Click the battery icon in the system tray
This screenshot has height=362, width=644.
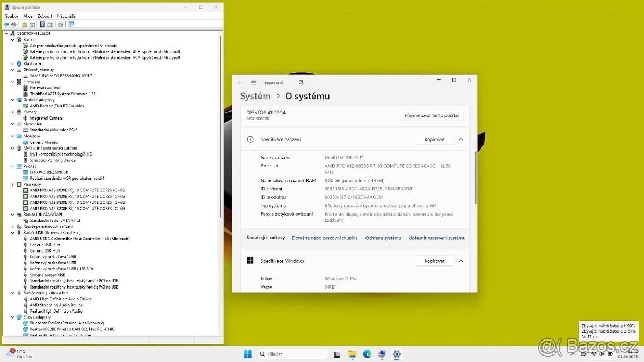610,354
